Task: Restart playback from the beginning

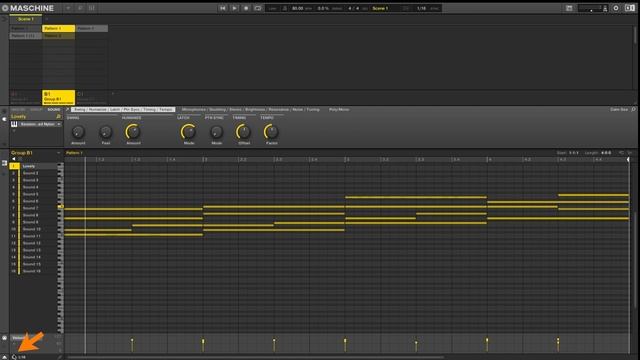Action: click(222, 8)
